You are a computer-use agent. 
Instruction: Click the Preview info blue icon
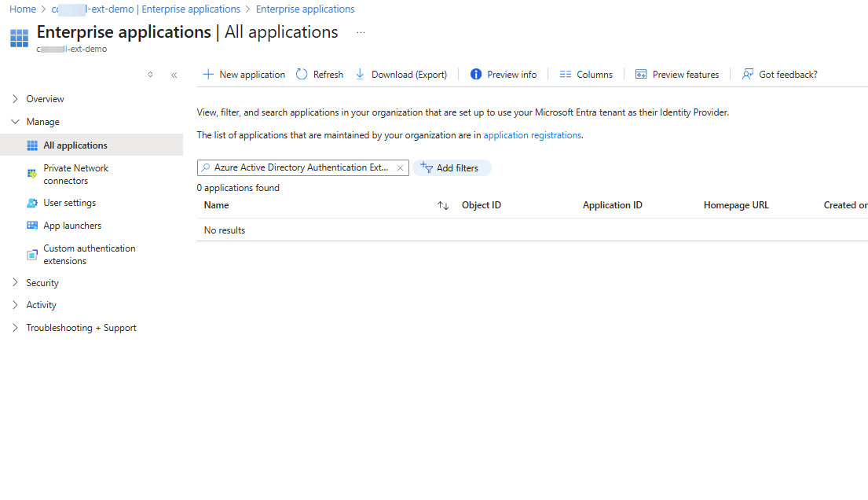476,74
